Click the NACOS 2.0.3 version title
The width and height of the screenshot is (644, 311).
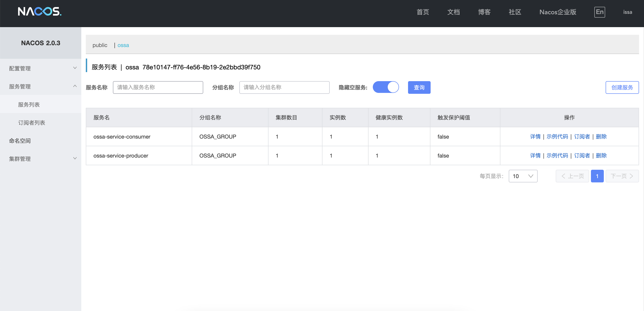pyautogui.click(x=40, y=43)
